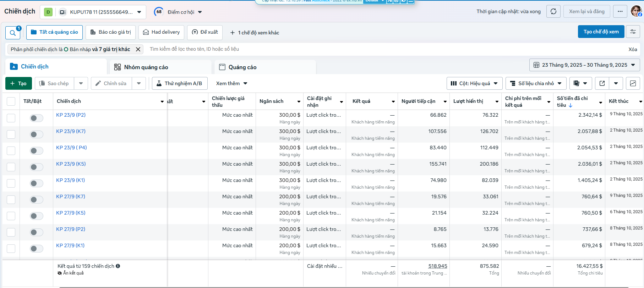Viewport: 644px width, 288px height.
Task: Select the KP 23/9 (P2) row checkbox
Action: click(11, 118)
